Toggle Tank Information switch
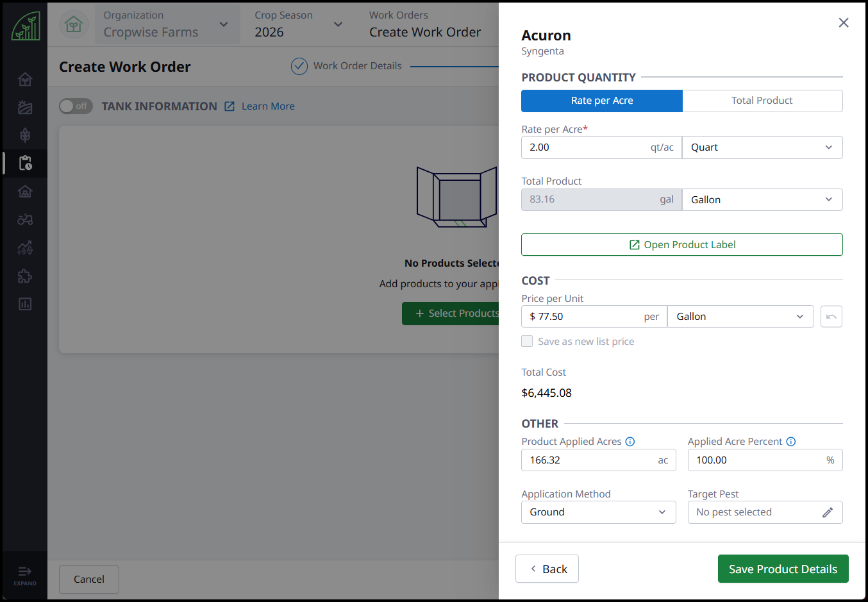The image size is (868, 602). click(x=76, y=106)
